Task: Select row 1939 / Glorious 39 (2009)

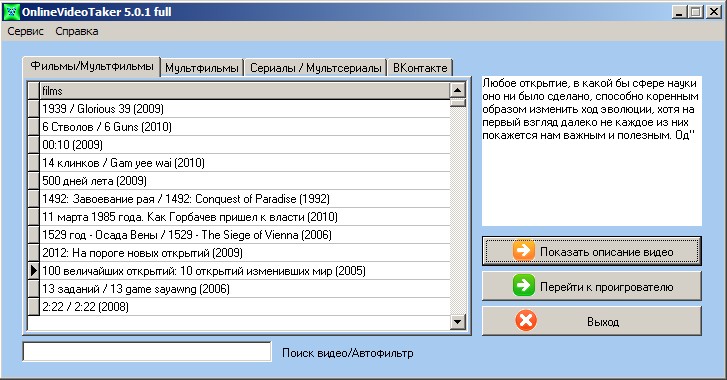Action: pos(245,108)
